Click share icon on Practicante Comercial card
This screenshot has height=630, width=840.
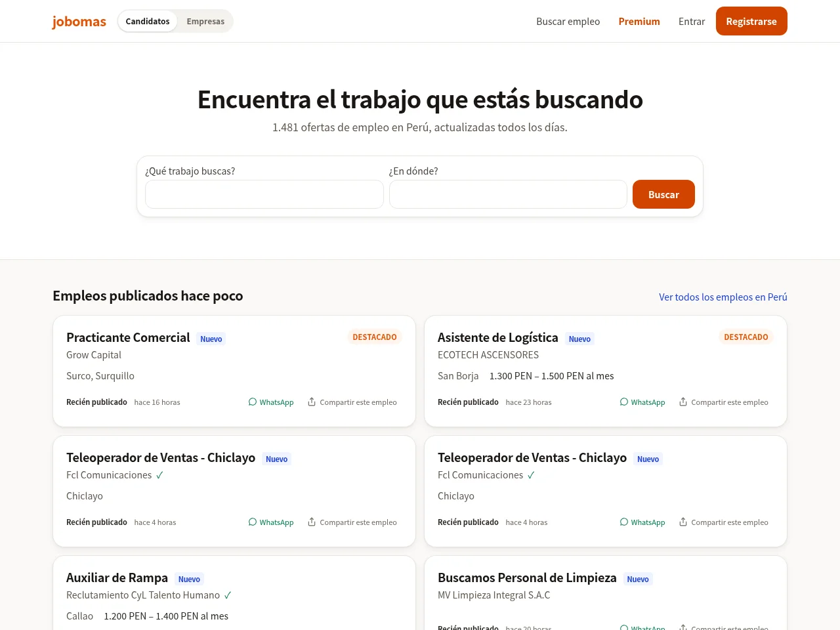[312, 402]
